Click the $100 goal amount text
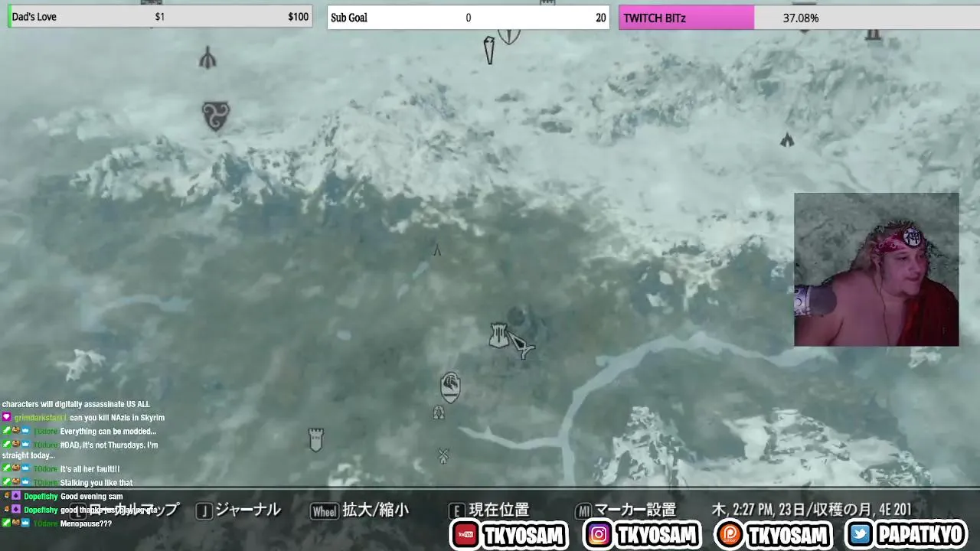This screenshot has width=980, height=551. coord(299,17)
